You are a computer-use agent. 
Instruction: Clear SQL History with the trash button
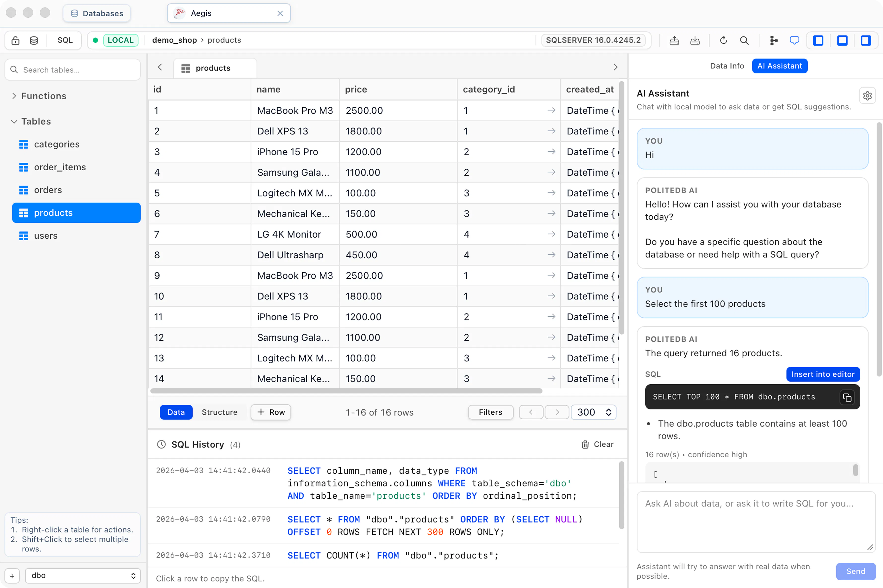point(597,444)
